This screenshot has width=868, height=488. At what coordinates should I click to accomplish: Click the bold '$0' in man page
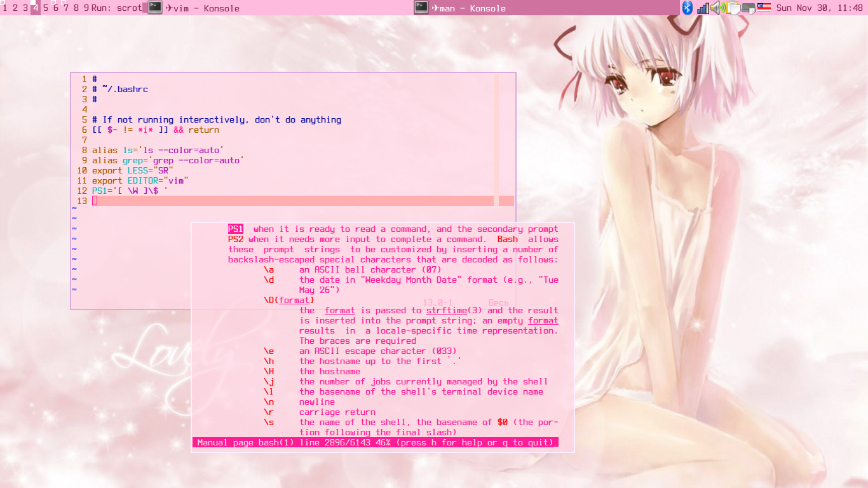tap(503, 423)
